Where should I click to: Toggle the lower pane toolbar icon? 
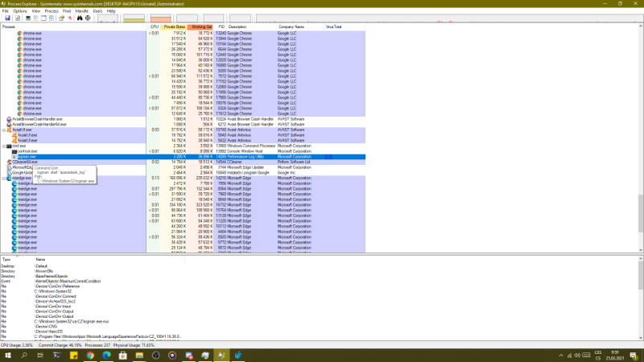pos(43,18)
